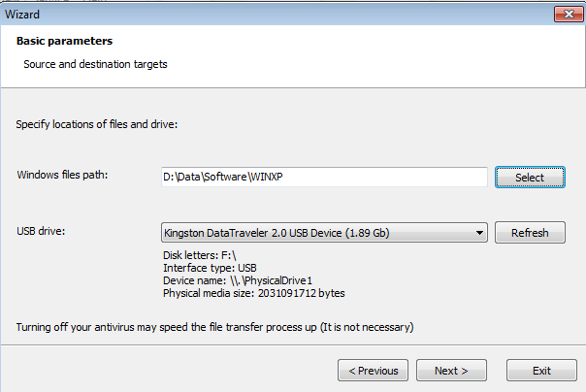Click the 'Basic parameters' heading

coord(64,41)
